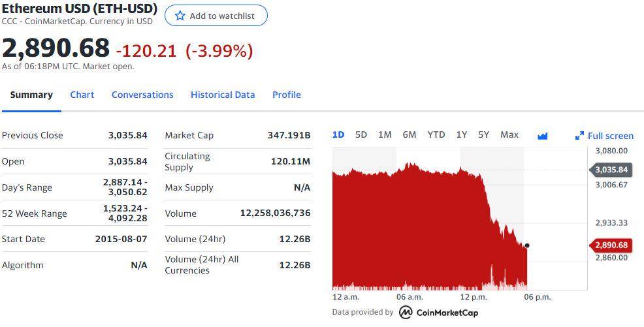Show the 1Y chart range

coord(462,134)
